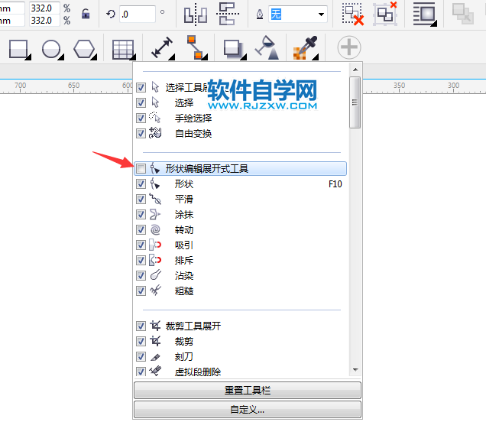The image size is (486, 448).
Task: Uncheck the 排斥 checkbox
Action: (141, 260)
